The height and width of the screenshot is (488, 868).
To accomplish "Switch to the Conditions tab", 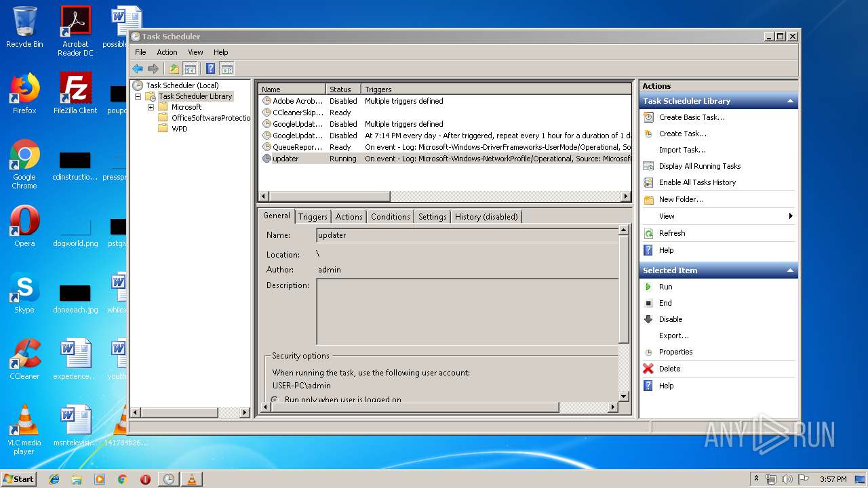I will (391, 217).
